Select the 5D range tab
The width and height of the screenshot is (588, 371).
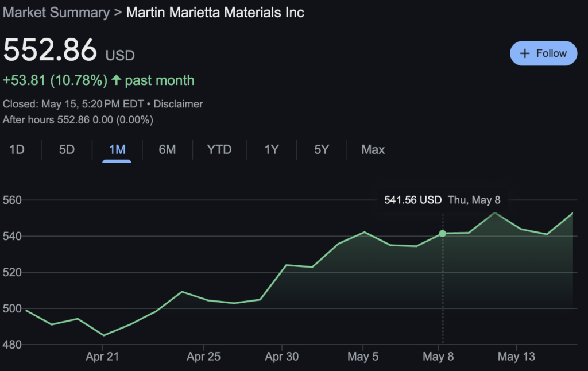click(x=67, y=150)
